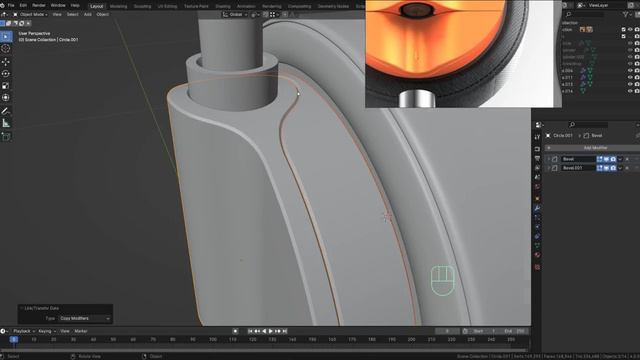Click the current frame number field
Screen dimensions: 640x360
click(x=447, y=331)
